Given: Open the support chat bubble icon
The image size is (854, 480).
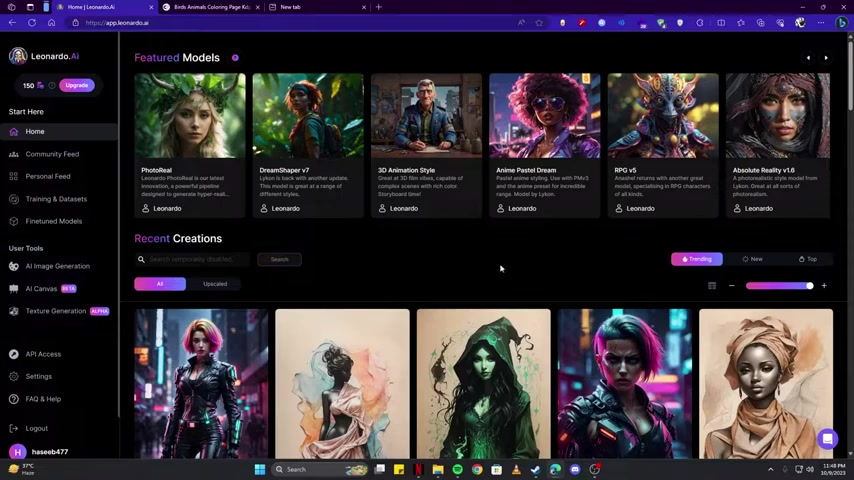Looking at the screenshot, I should [x=827, y=439].
